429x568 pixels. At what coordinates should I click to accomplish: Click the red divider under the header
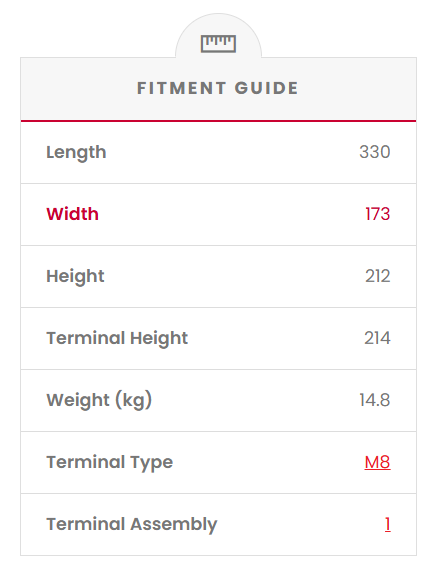218,121
